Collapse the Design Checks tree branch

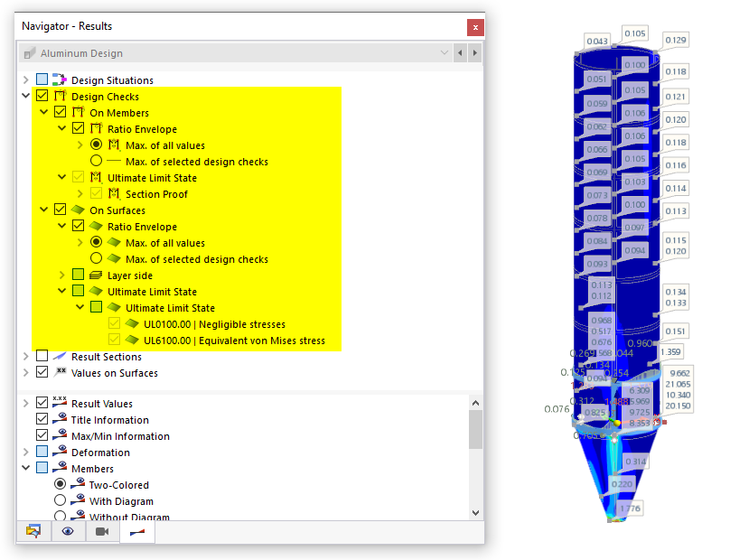[x=26, y=96]
